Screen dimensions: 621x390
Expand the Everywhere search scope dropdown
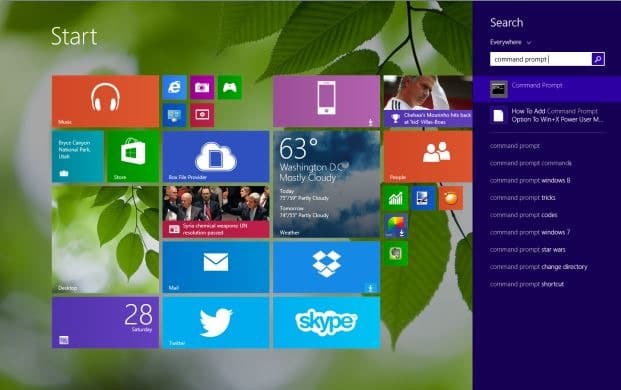tap(510, 42)
